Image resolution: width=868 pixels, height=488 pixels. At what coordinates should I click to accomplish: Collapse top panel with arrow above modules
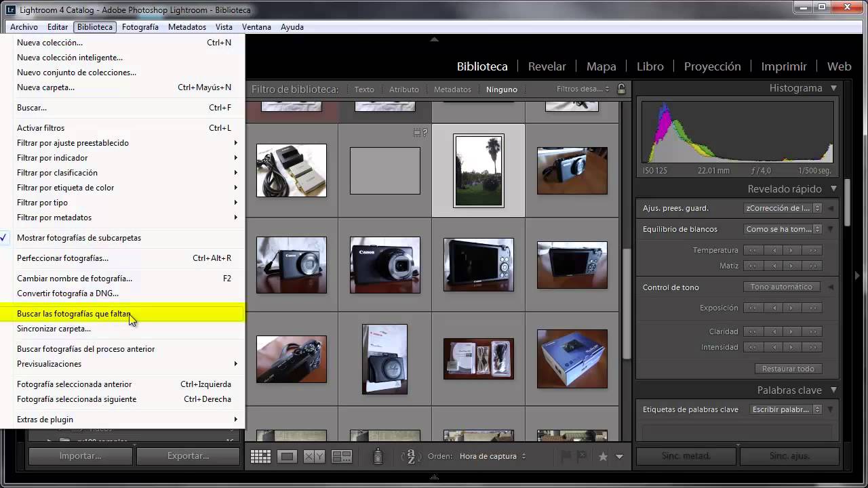[x=434, y=39]
